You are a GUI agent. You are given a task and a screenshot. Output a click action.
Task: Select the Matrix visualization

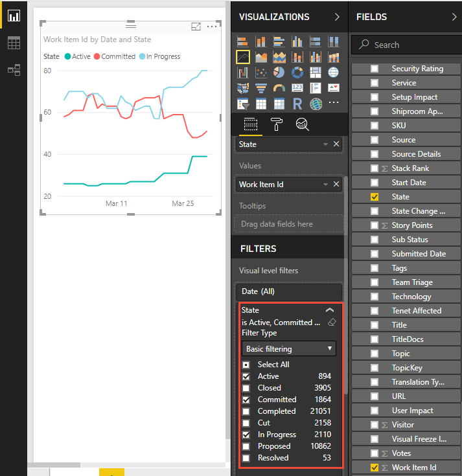tap(279, 104)
